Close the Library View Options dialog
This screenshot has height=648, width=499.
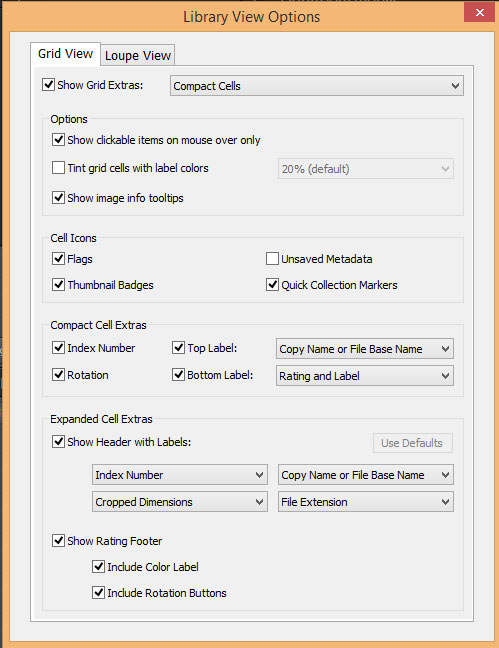(x=480, y=12)
